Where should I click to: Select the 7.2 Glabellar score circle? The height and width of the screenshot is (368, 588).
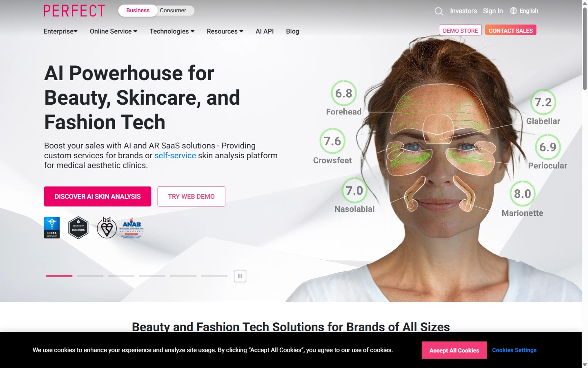click(x=543, y=102)
